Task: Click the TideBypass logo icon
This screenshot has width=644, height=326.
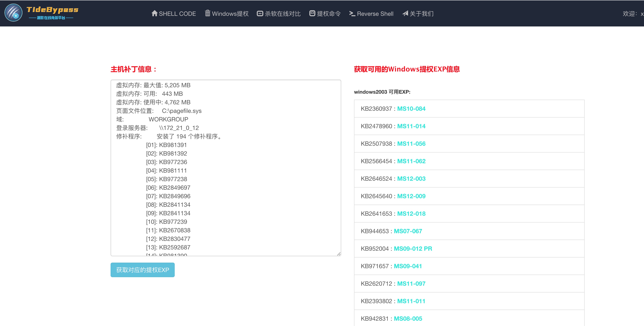Action: point(13,13)
